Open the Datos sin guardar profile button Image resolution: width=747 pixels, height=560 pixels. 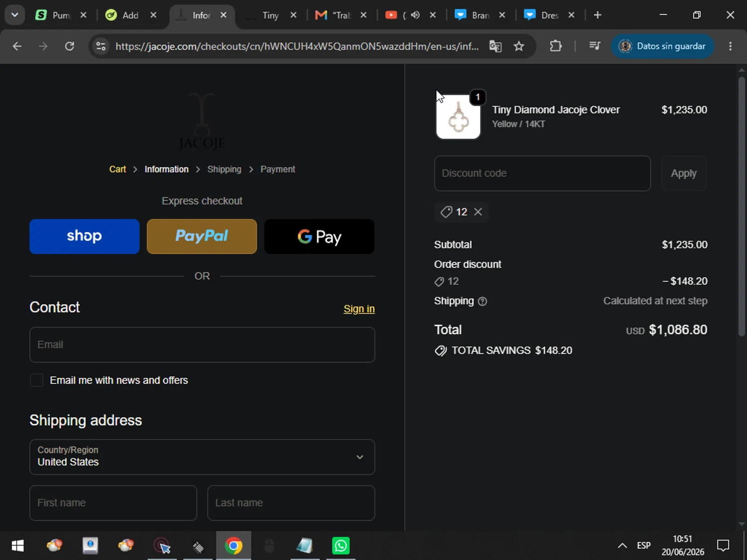[x=662, y=46]
